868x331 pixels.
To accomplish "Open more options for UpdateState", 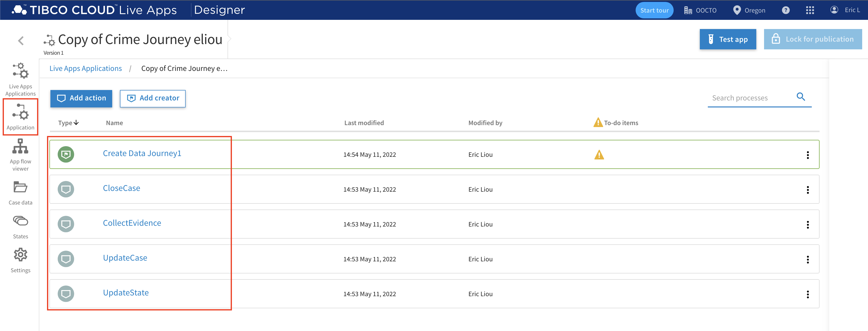I will point(807,295).
